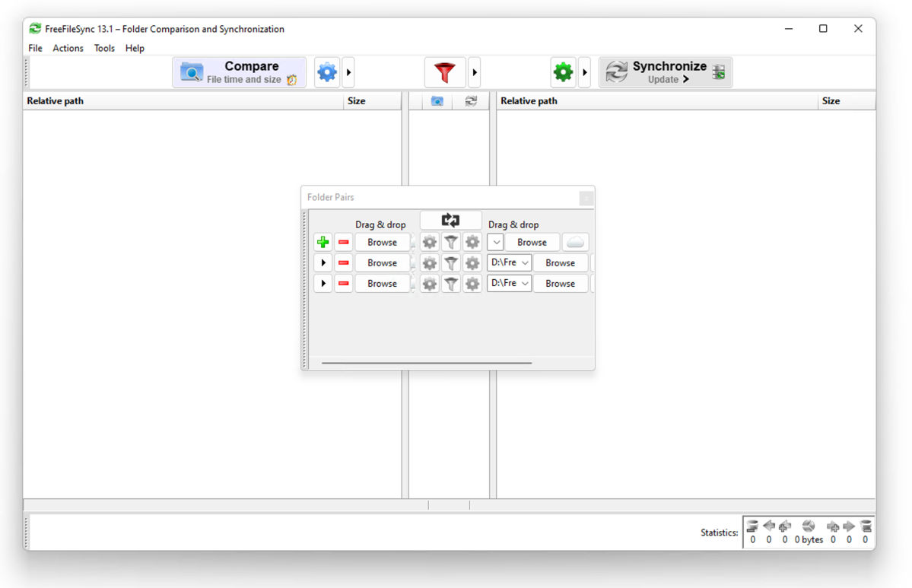Screen dimensions: 912x588
Task: Open the Tools menu
Action: [105, 48]
